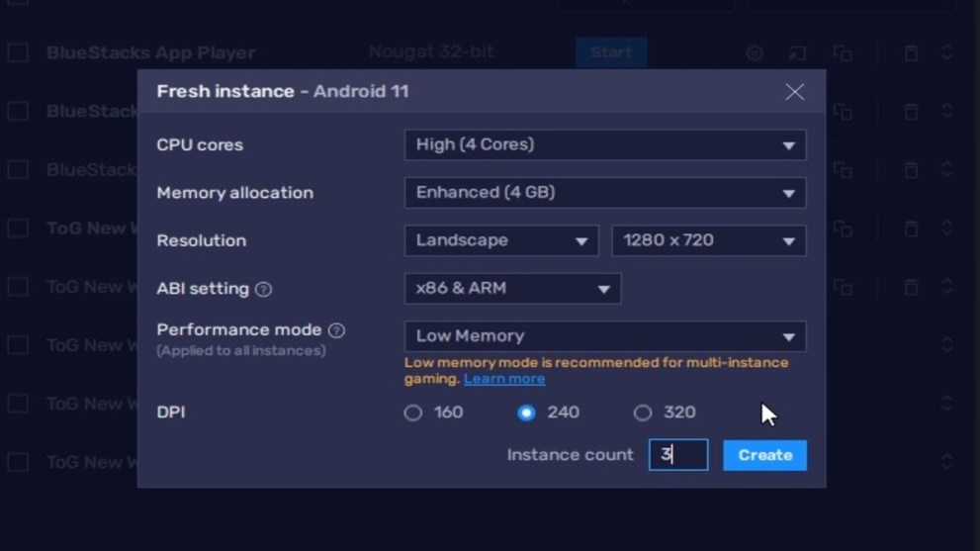
Task: Click the Performance mode help icon
Action: coord(336,330)
